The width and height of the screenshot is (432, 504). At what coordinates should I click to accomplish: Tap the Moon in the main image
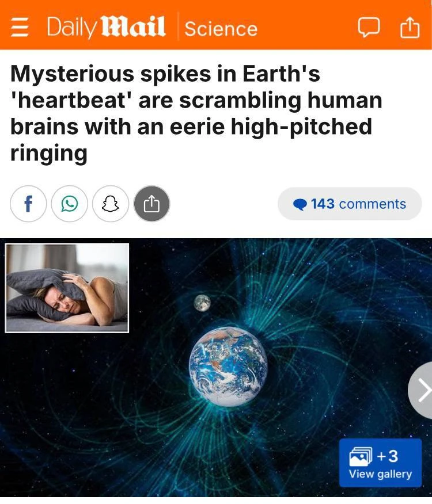point(202,303)
